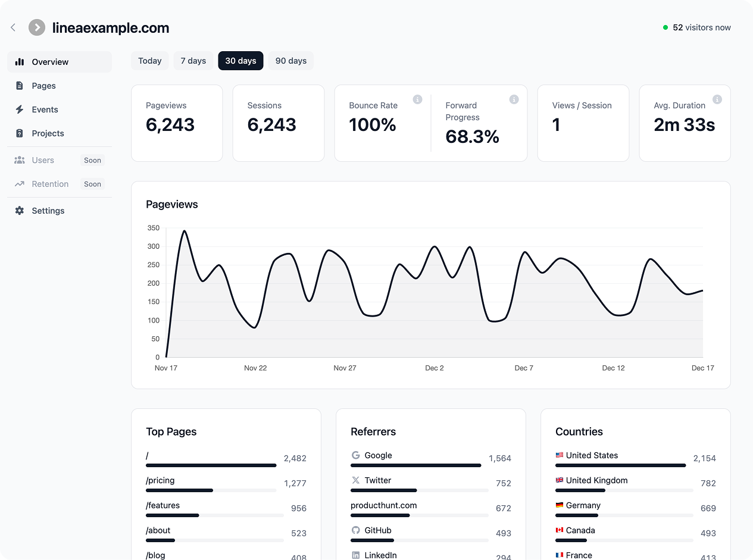753x560 pixels.
Task: Click the Twitter X icon in Referrers
Action: tap(355, 480)
